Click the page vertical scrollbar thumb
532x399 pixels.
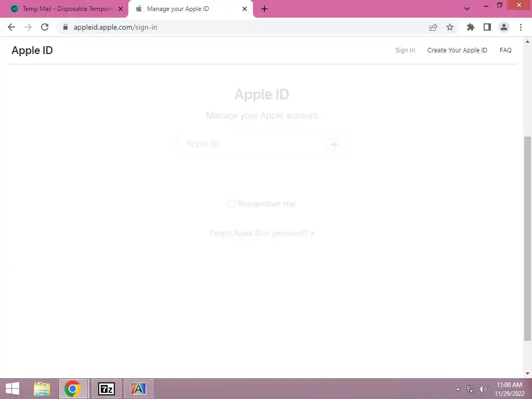tap(527, 238)
